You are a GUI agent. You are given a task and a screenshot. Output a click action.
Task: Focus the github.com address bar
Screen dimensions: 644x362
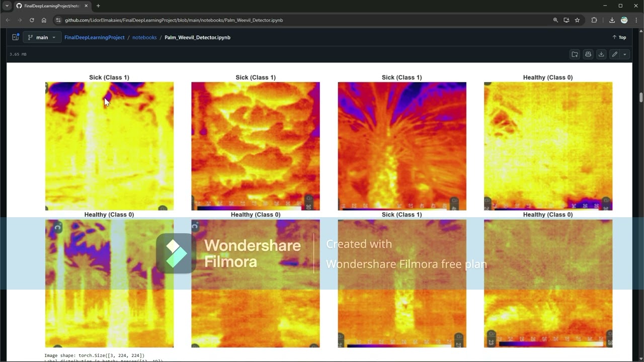(302, 20)
